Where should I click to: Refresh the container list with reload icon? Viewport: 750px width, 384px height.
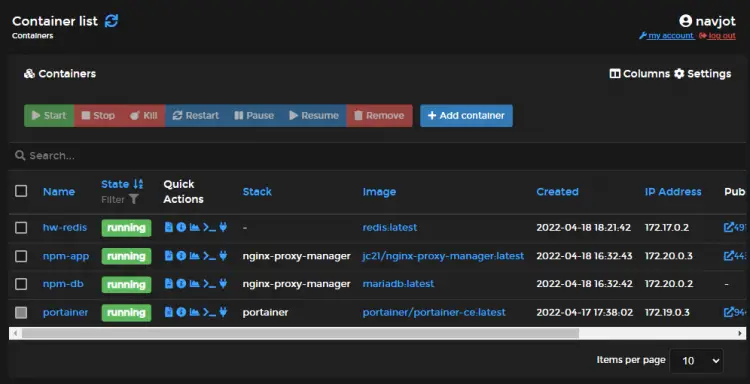point(111,21)
